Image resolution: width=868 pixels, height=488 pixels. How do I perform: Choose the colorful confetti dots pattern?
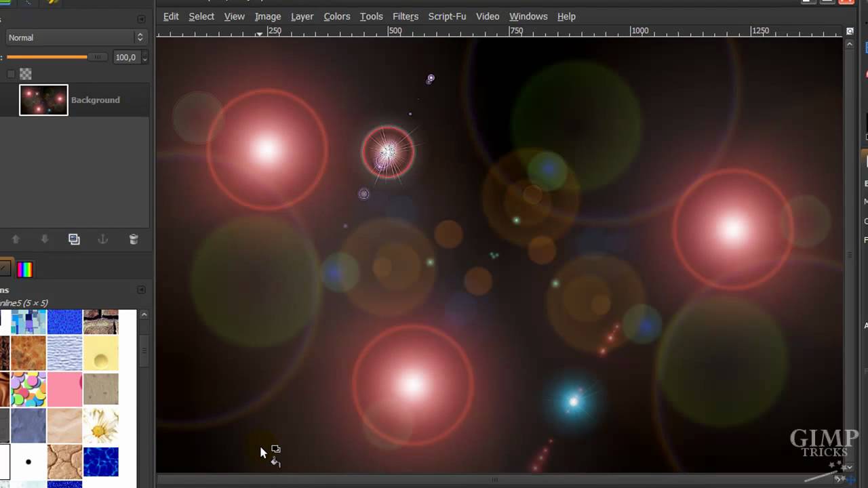tap(28, 390)
